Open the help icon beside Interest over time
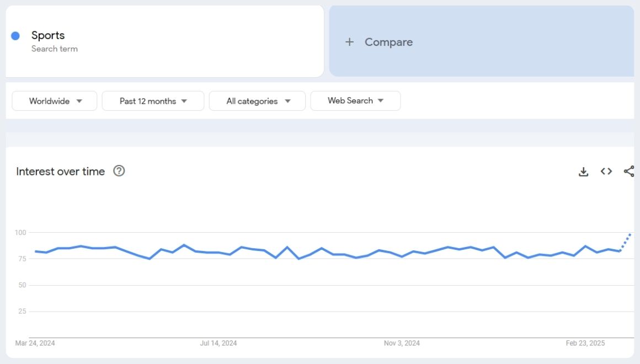This screenshot has height=364, width=640. click(x=119, y=171)
